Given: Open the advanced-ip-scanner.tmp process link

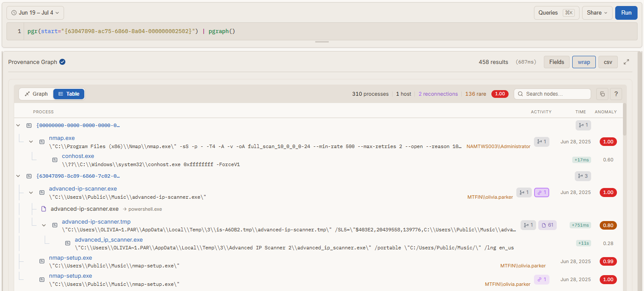Looking at the screenshot, I should [96, 222].
